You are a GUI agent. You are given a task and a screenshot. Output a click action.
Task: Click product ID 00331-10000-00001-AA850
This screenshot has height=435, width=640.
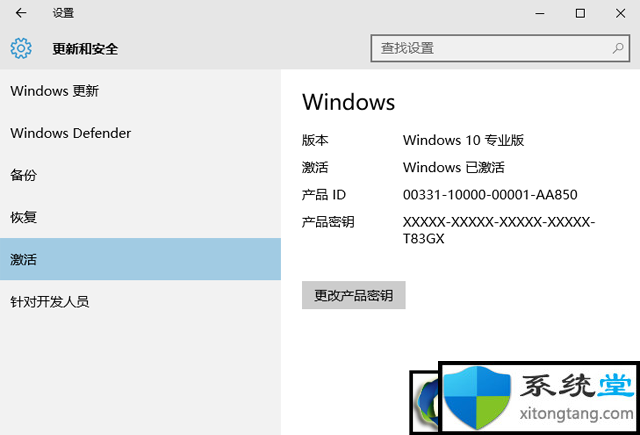(490, 195)
